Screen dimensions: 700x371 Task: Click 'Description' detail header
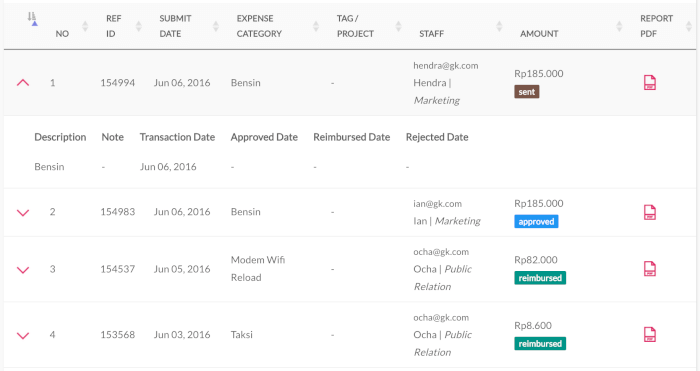tap(60, 137)
